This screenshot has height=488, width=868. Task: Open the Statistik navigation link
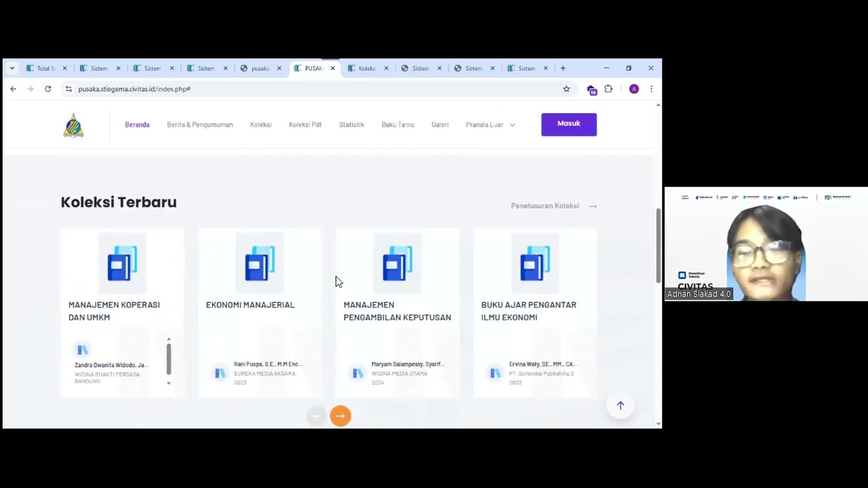[351, 125]
